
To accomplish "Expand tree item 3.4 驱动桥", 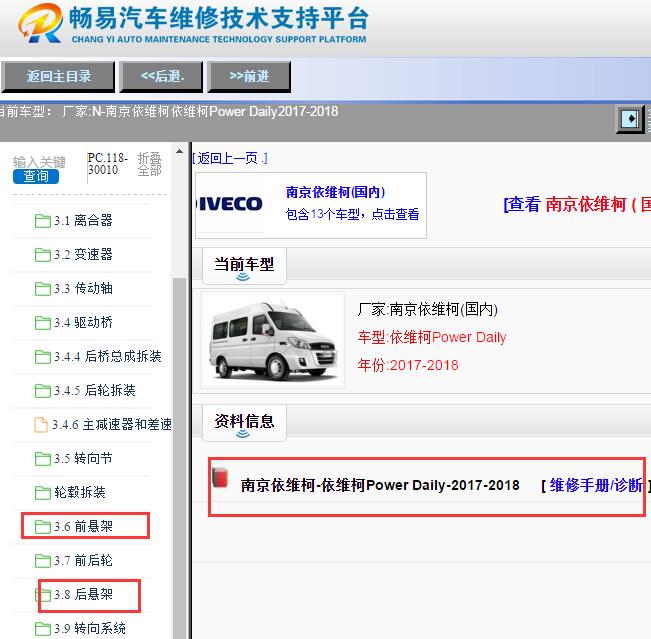I will coord(83,323).
